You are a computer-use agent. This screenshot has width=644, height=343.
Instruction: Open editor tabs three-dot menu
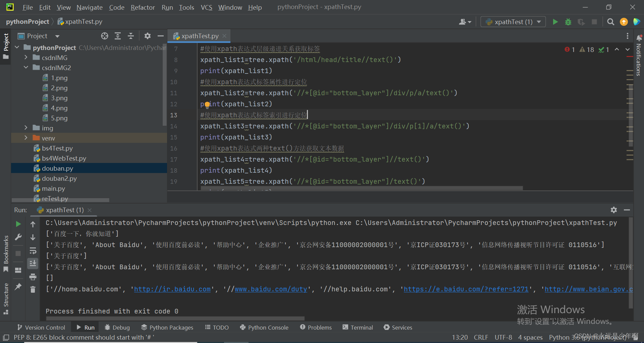[627, 36]
